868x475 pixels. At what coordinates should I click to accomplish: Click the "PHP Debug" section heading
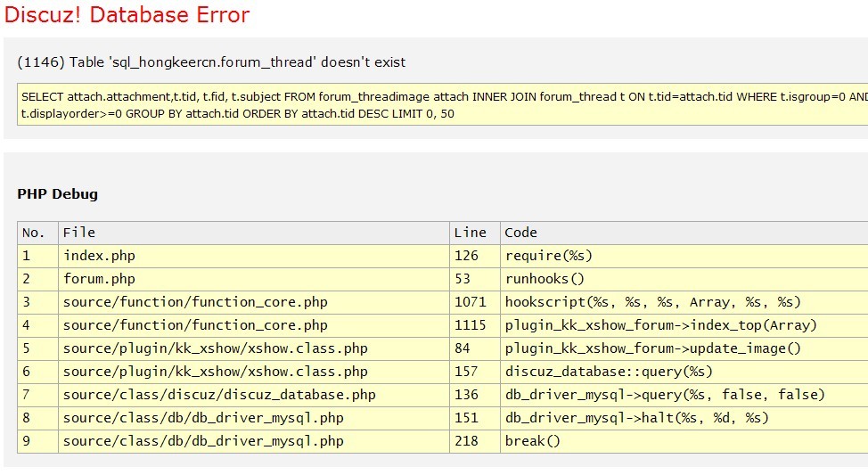click(x=58, y=193)
